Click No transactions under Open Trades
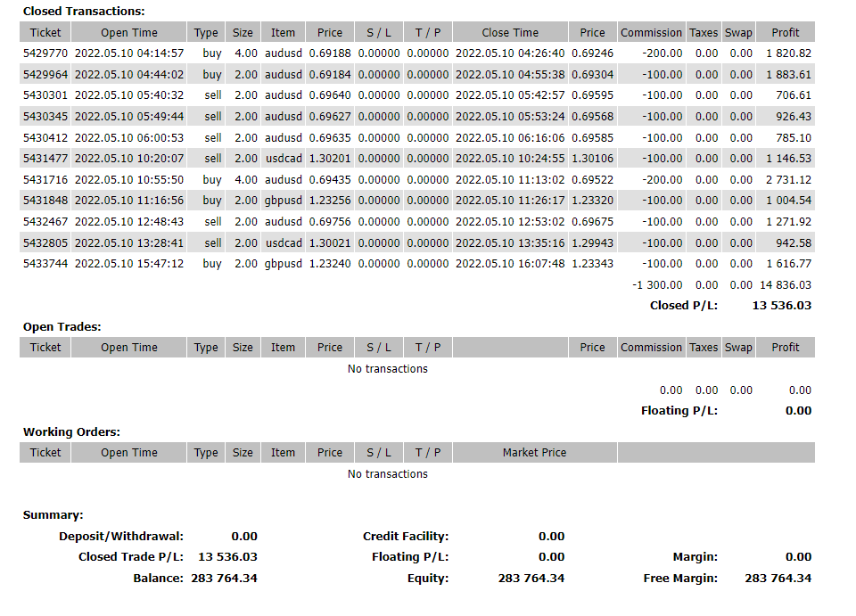 pos(388,369)
